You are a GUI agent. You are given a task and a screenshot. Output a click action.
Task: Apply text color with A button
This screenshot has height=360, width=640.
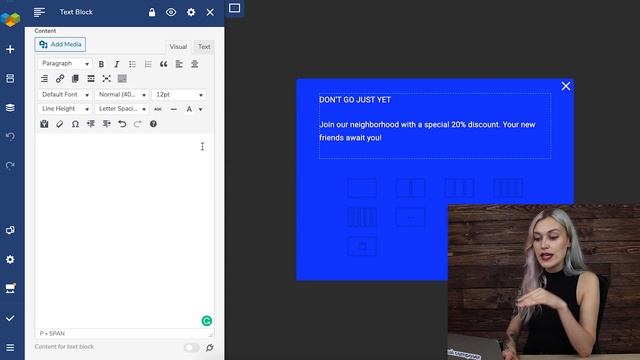(x=189, y=109)
